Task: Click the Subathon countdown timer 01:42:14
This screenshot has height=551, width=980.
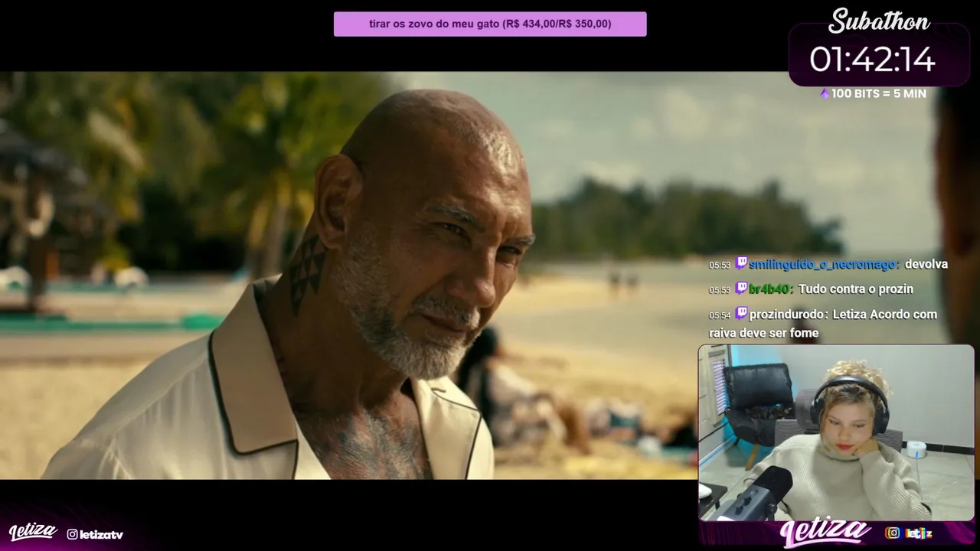Action: click(x=872, y=59)
